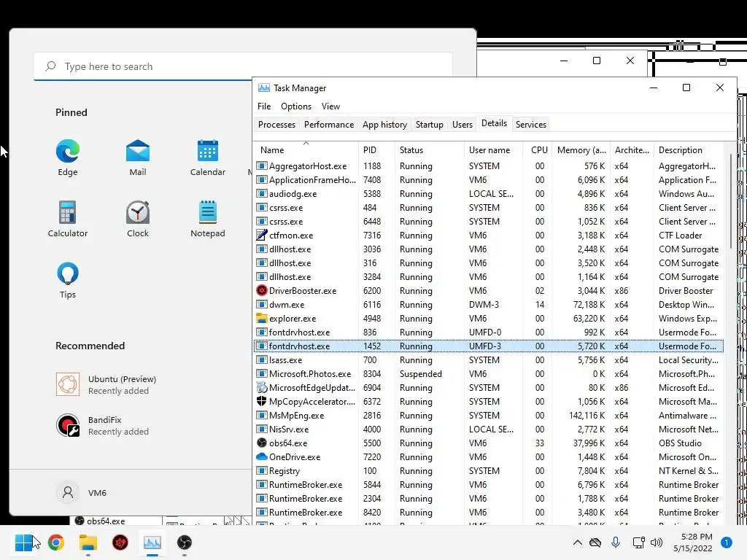This screenshot has width=747, height=560.
Task: Click the Windows Start button on the taskbar
Action: pyautogui.click(x=23, y=542)
